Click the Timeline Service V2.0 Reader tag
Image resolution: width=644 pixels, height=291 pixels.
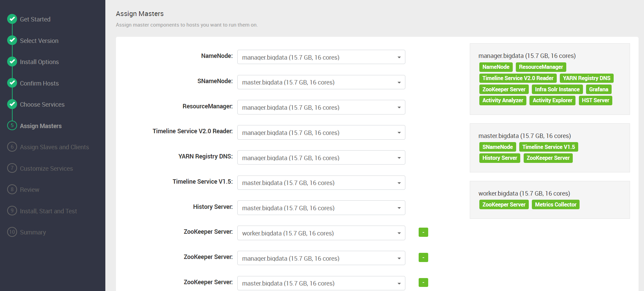[518, 78]
